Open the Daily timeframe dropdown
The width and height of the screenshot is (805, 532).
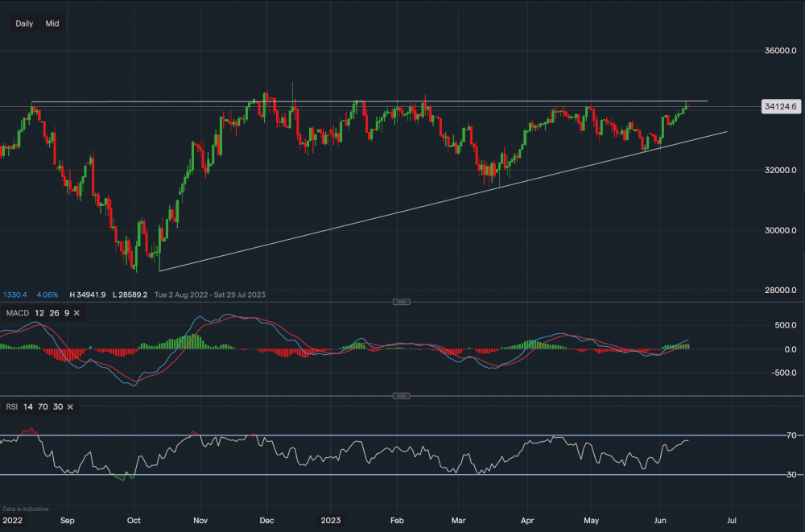(x=24, y=23)
